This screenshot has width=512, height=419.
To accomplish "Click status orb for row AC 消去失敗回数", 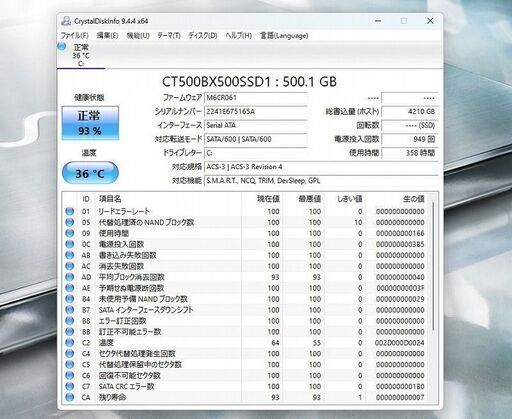I will click(x=69, y=266).
